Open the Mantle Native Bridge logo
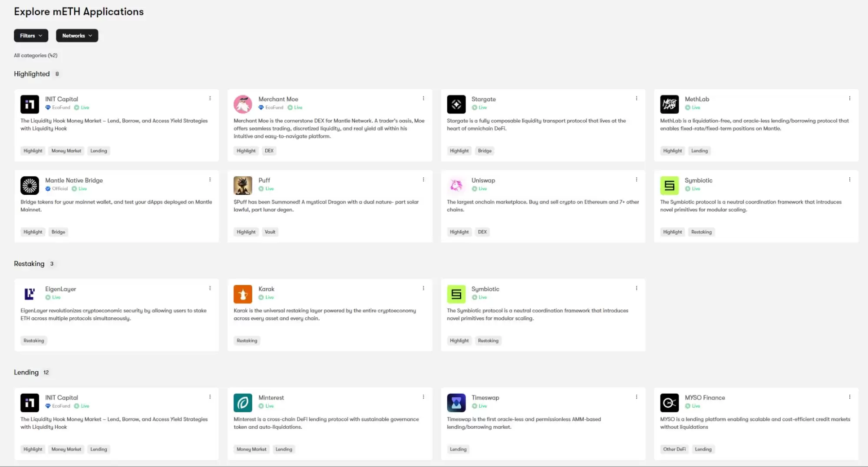This screenshot has height=467, width=868. [30, 185]
